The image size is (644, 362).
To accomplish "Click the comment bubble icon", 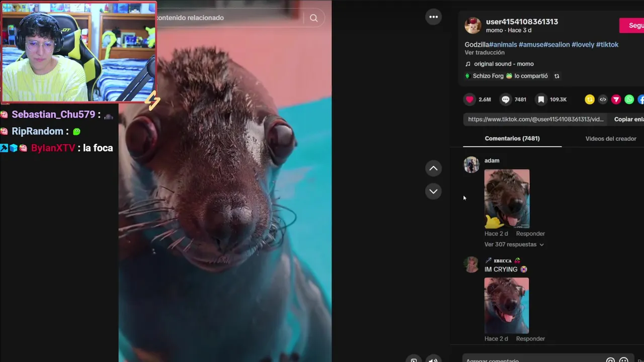I will tap(506, 100).
